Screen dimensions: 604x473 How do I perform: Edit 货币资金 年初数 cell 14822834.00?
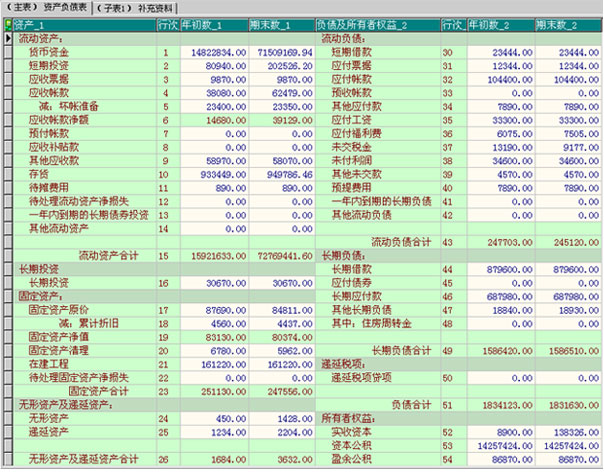214,52
